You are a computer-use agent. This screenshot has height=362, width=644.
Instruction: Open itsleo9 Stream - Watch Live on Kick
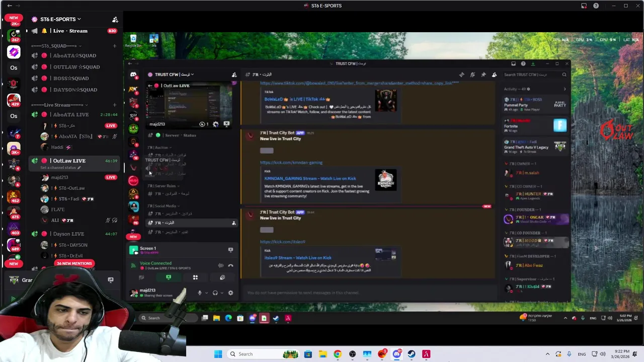[298, 258]
